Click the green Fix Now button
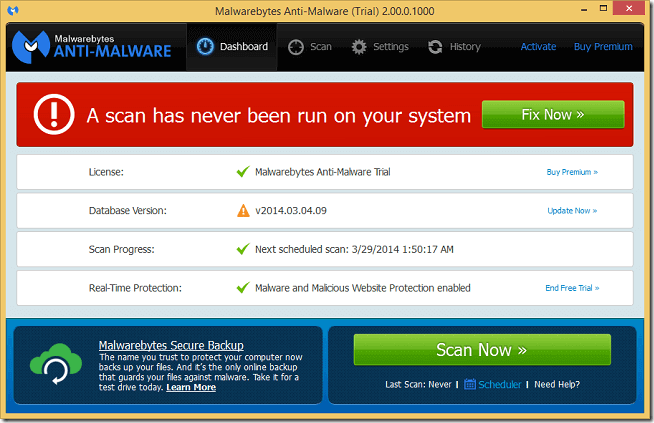Image resolution: width=654 pixels, height=423 pixels. [x=553, y=114]
